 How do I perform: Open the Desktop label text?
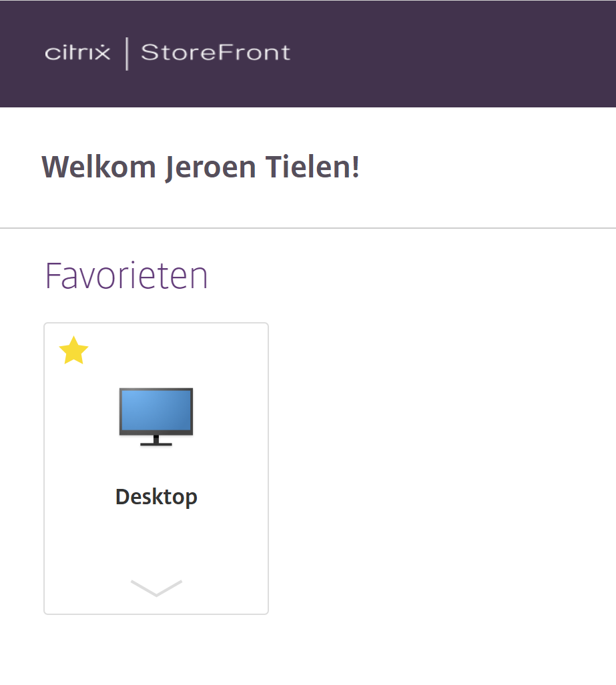coord(156,497)
